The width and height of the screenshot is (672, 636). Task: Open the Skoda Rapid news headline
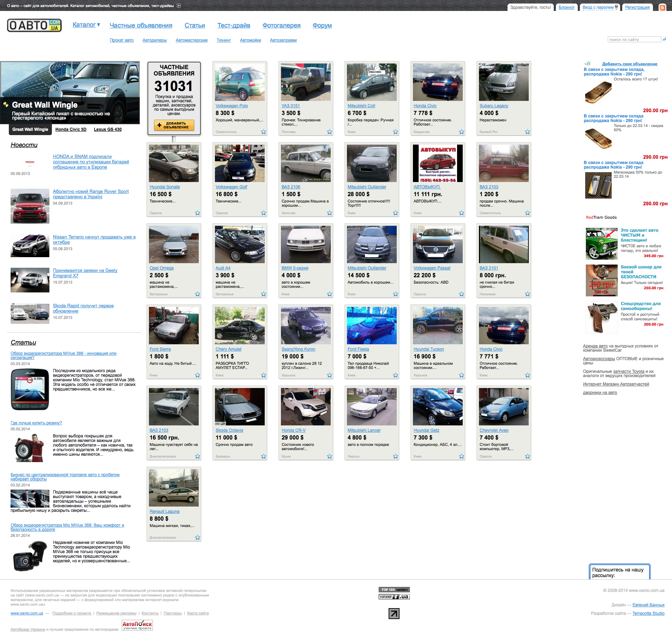point(83,308)
